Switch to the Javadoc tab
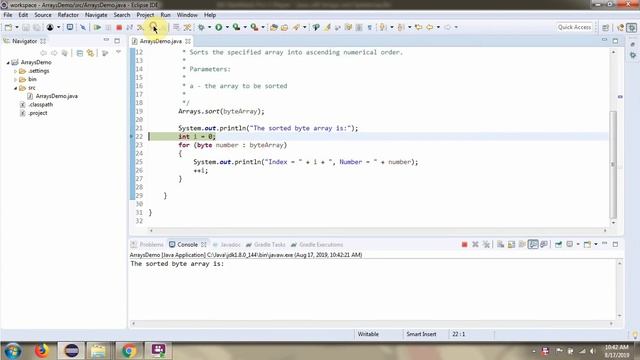The height and width of the screenshot is (360, 640). [x=227, y=244]
